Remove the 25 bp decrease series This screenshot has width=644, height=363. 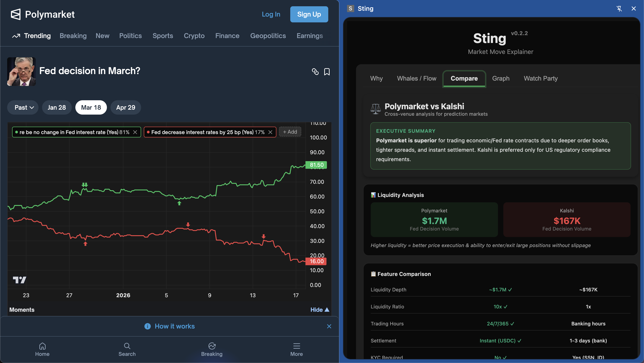pyautogui.click(x=270, y=132)
